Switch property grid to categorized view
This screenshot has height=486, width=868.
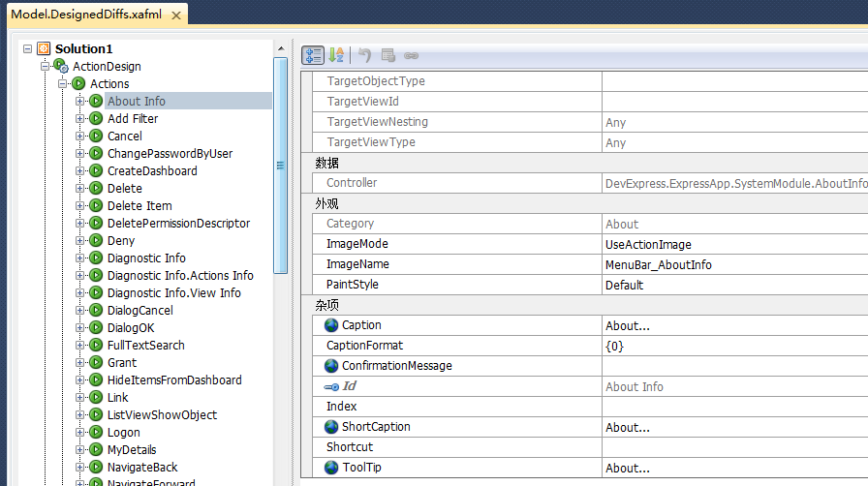[312, 55]
